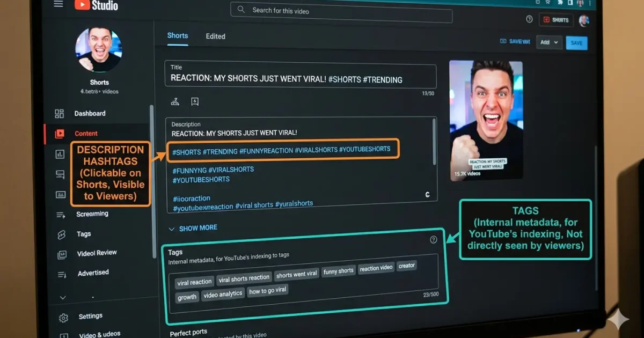Open Settings in the sidebar
644x338 pixels.
click(90, 316)
